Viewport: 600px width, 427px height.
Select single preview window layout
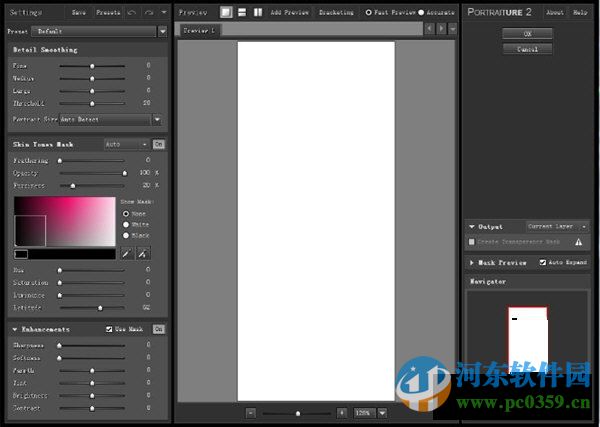click(x=226, y=12)
